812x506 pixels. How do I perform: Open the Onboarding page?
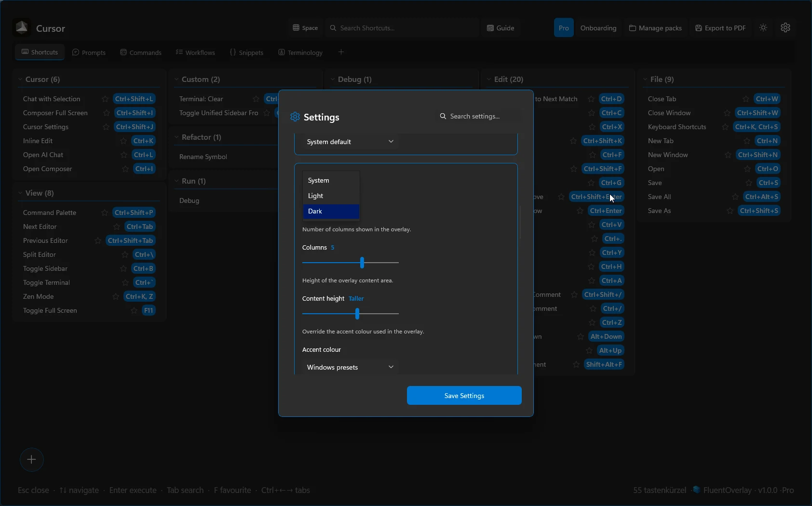tap(598, 27)
